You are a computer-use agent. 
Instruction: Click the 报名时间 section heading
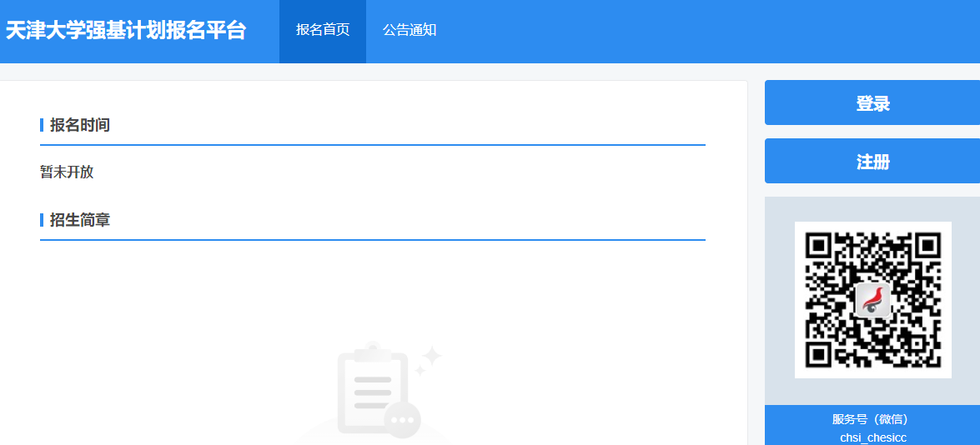pos(80,125)
